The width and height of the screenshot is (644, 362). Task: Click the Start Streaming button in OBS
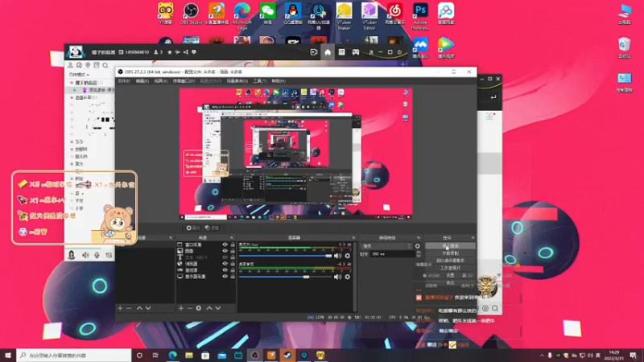(450, 246)
